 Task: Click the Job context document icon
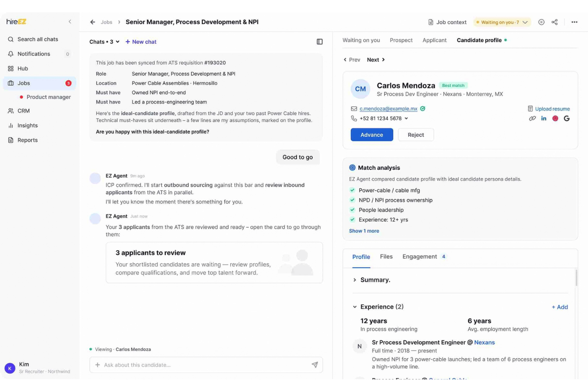(x=431, y=22)
